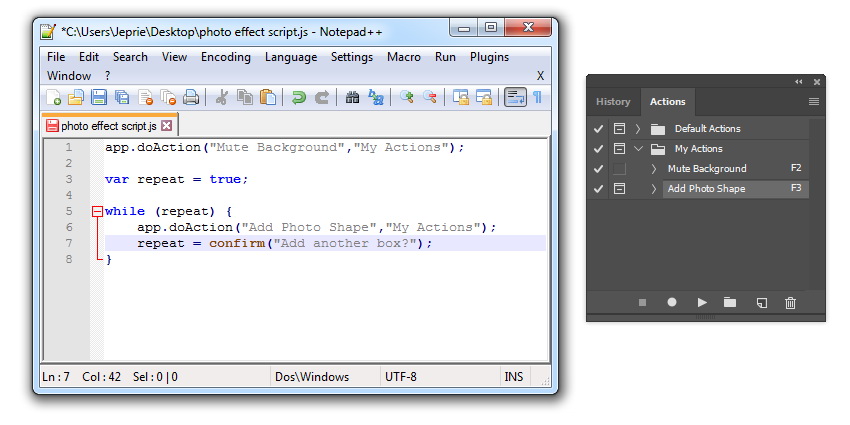Collapse the My Actions set
Viewport: 850px width, 425px height.
pos(638,149)
